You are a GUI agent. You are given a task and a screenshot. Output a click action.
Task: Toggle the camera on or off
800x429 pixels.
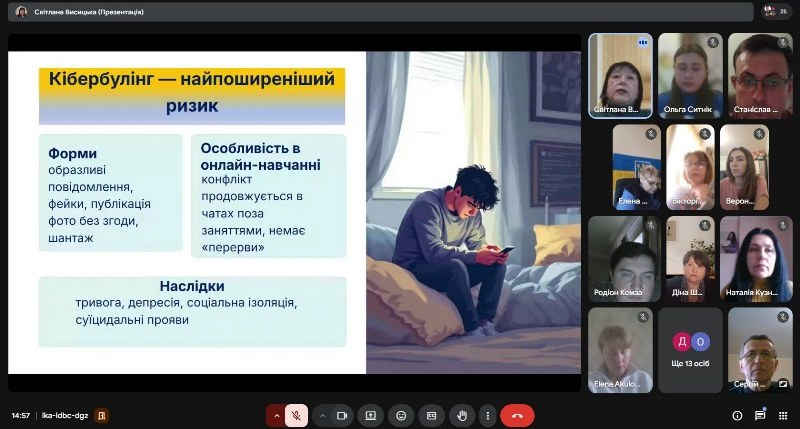(343, 415)
